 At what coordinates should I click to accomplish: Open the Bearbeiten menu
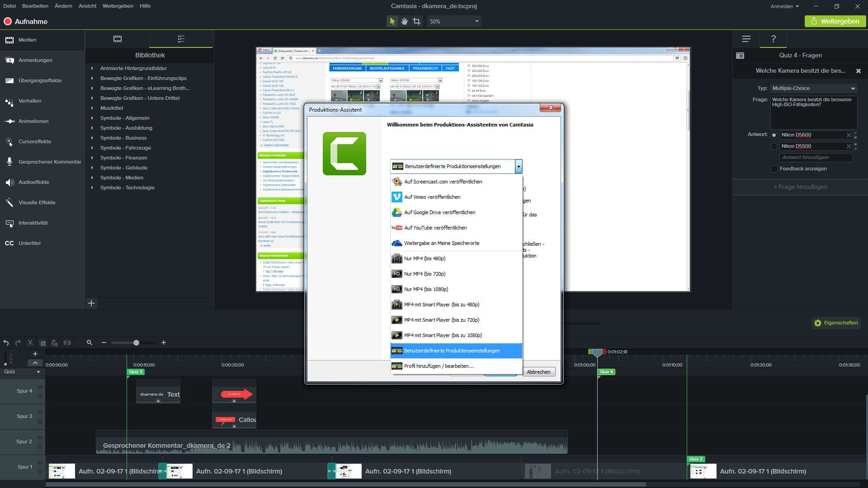(35, 6)
